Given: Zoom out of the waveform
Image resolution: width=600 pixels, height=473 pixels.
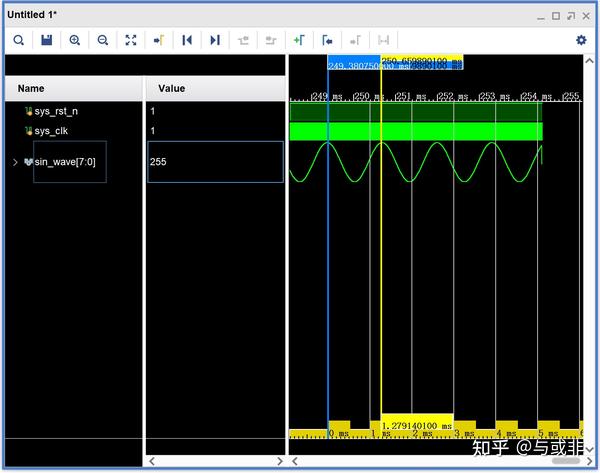Looking at the screenshot, I should [103, 40].
